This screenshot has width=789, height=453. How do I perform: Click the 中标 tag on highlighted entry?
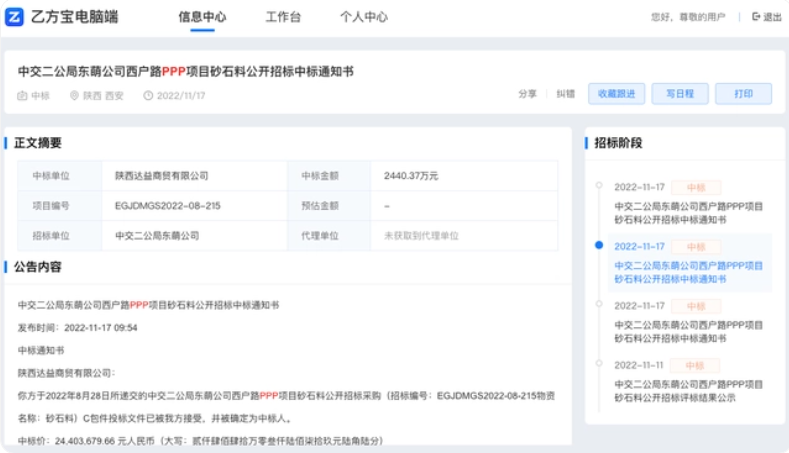[x=696, y=247]
